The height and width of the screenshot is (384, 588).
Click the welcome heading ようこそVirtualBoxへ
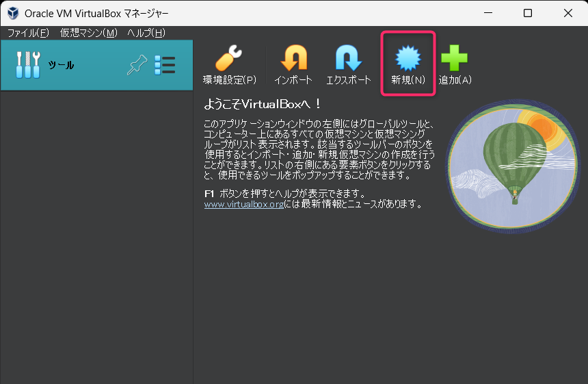click(263, 104)
